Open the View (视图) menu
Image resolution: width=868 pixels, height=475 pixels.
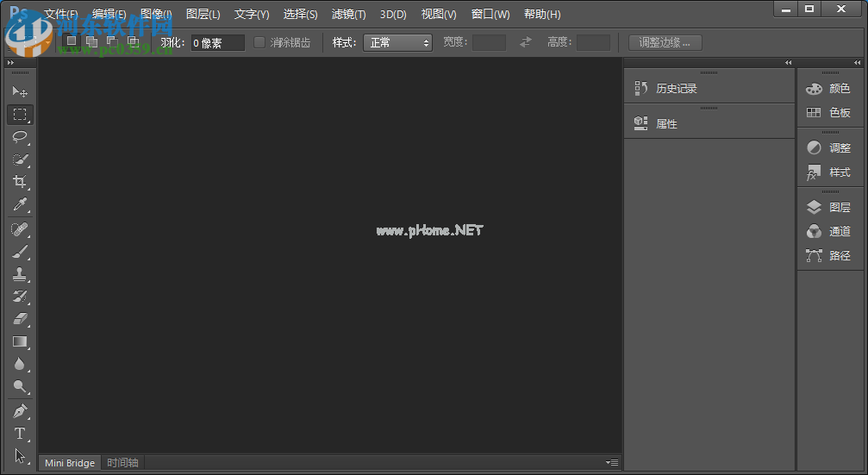pos(439,15)
